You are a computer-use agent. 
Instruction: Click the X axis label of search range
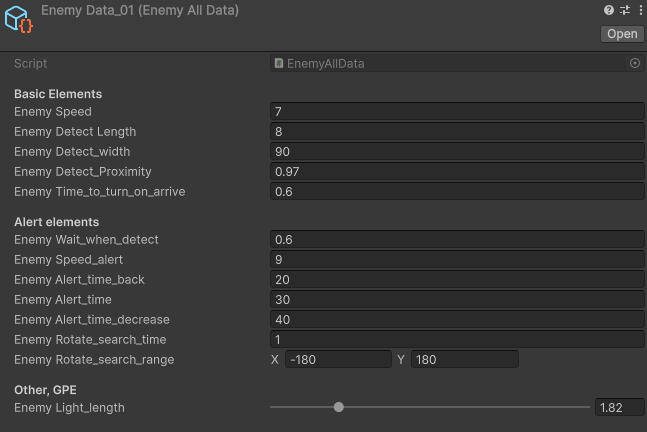(x=275, y=359)
